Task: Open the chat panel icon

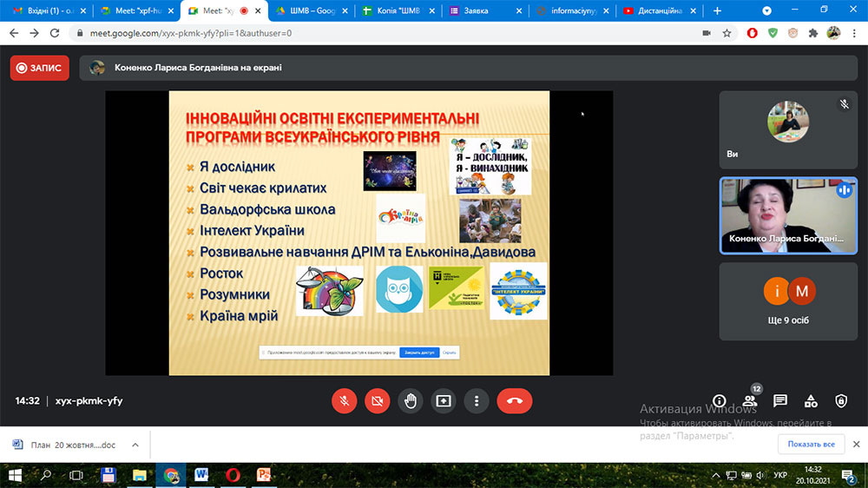Action: (780, 401)
